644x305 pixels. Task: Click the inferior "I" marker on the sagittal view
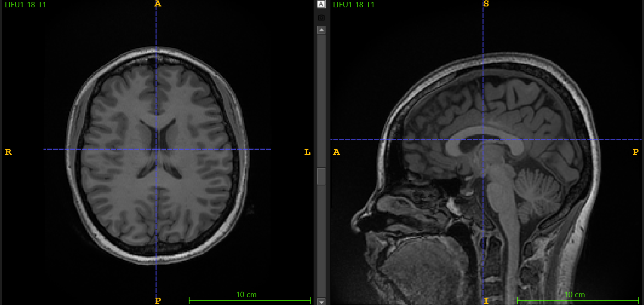pyautogui.click(x=486, y=301)
